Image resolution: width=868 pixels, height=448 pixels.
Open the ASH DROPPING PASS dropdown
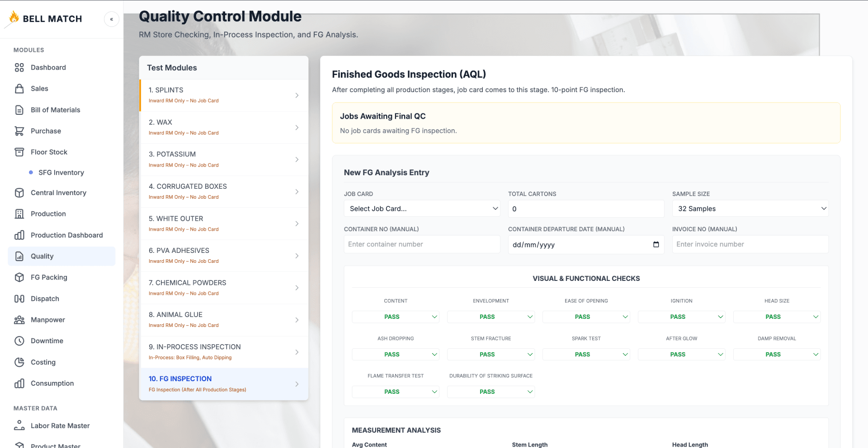click(x=396, y=355)
